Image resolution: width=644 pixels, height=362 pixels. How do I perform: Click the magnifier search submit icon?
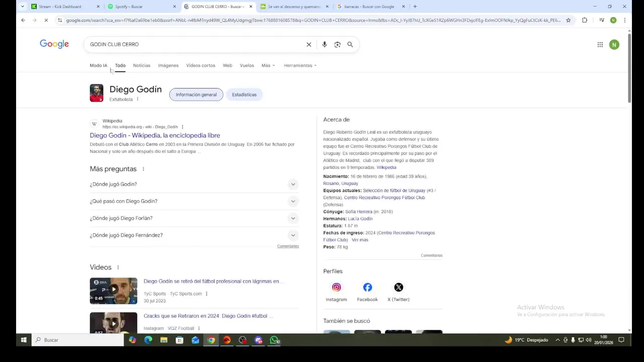pyautogui.click(x=350, y=44)
